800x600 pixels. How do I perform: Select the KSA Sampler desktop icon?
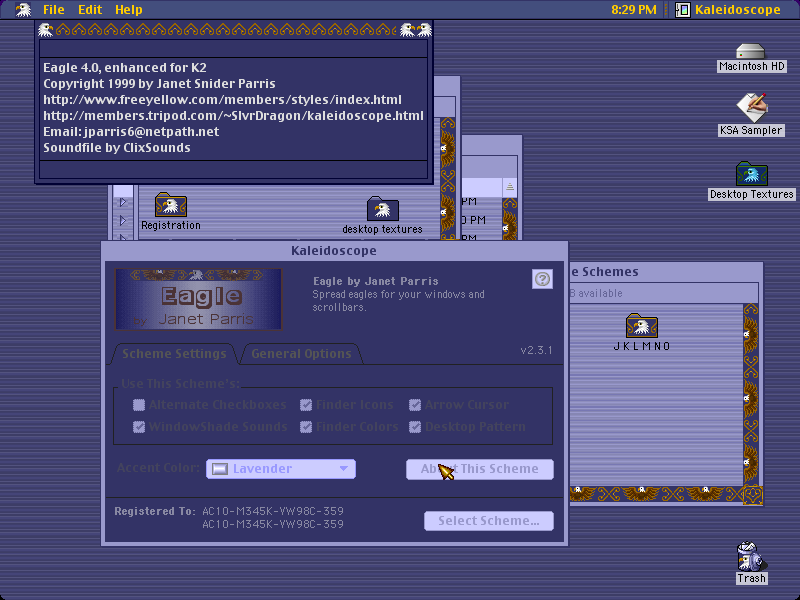click(751, 107)
